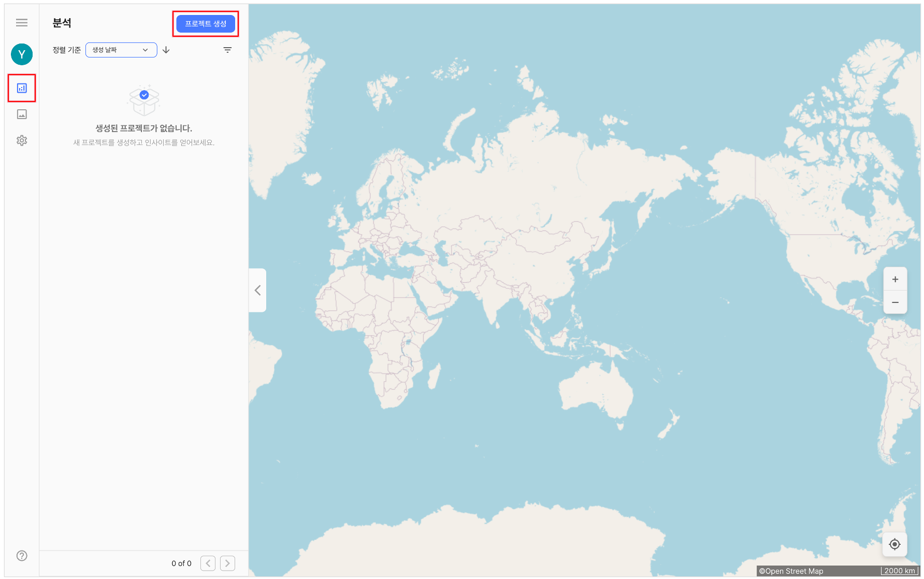924x579 pixels.
Task: Click the empty project box illustration
Action: [144, 100]
